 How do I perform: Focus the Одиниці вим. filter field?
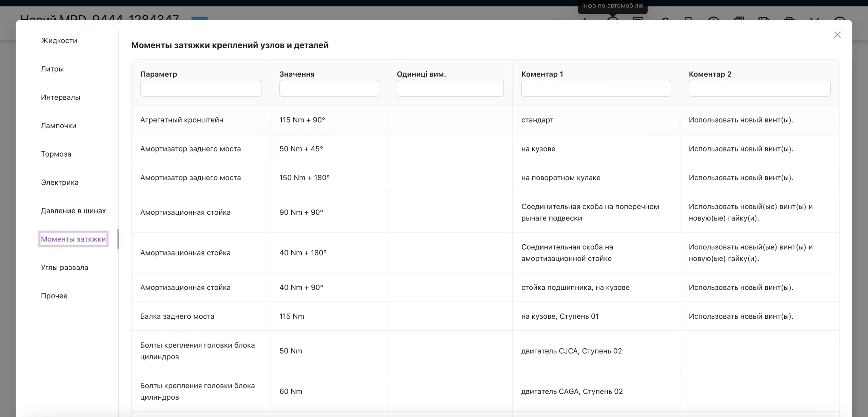pos(450,88)
